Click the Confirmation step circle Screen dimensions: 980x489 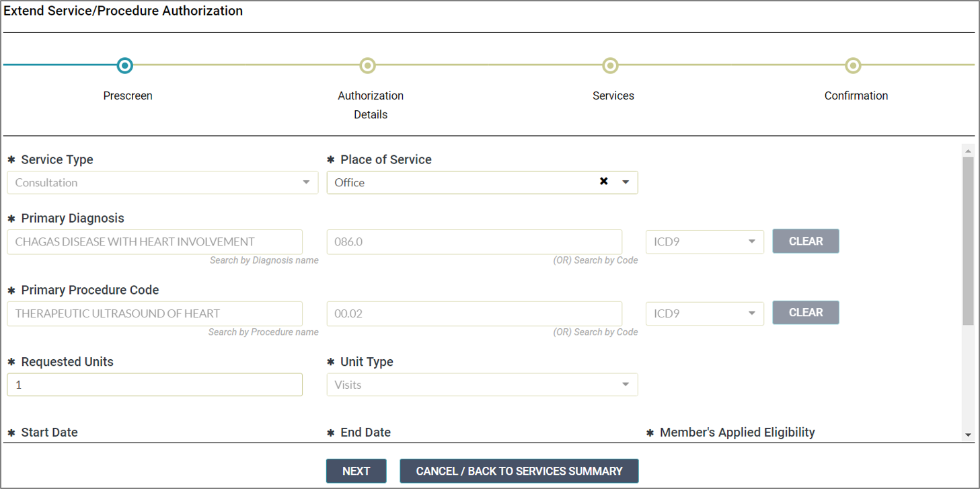(x=853, y=65)
